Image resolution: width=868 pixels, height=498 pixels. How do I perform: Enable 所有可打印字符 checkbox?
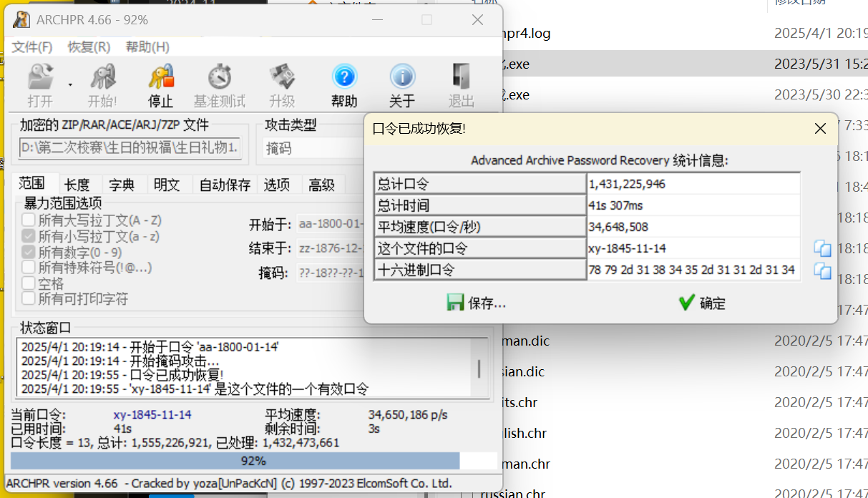pyautogui.click(x=29, y=299)
